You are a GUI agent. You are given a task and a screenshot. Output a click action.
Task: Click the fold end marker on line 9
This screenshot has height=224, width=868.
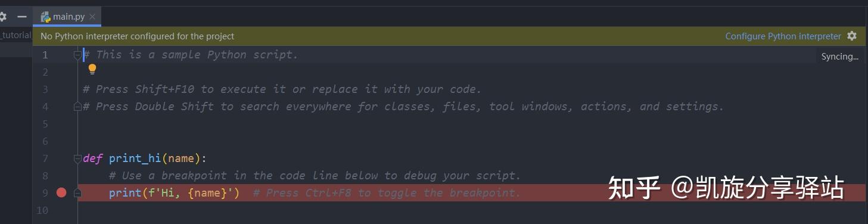click(x=77, y=193)
